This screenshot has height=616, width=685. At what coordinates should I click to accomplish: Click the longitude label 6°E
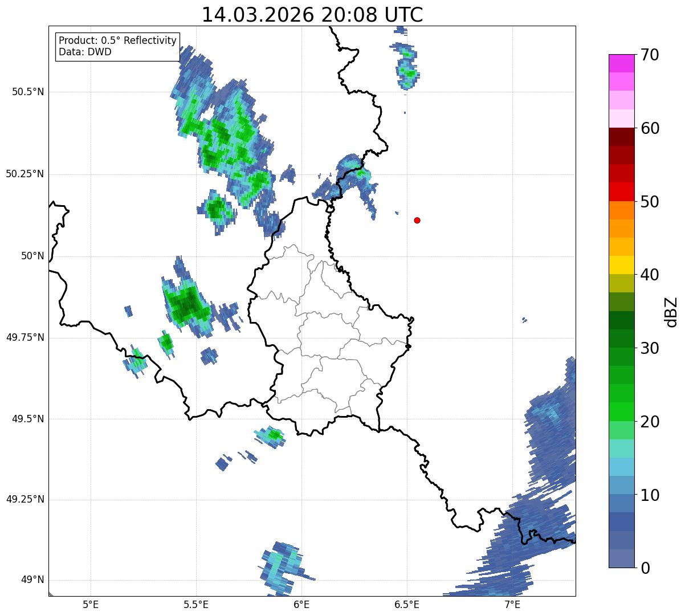pos(301,604)
